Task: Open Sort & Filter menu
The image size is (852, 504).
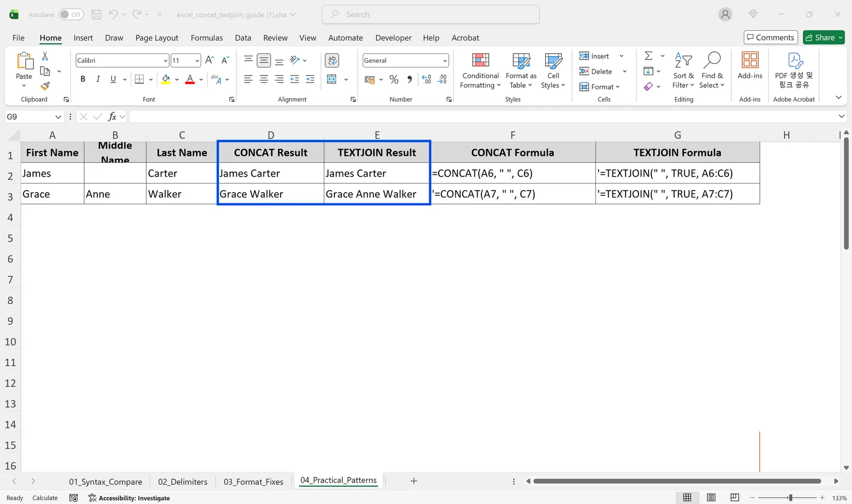Action: (x=683, y=71)
